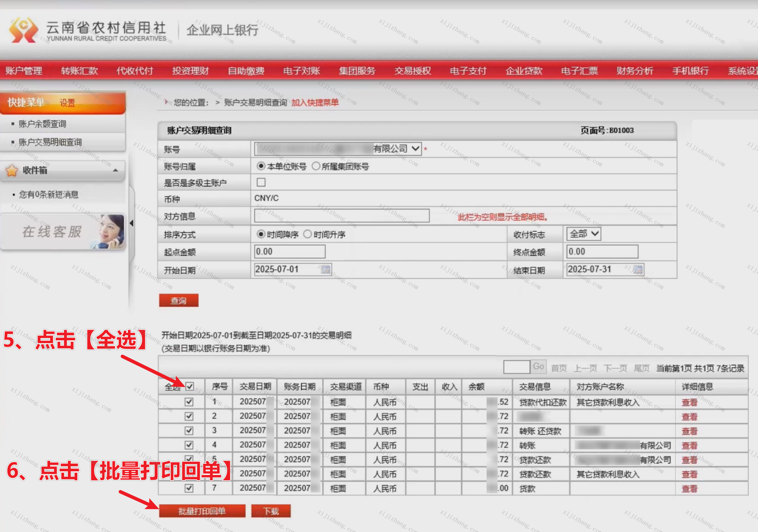Select the group account ownership radio button
The width and height of the screenshot is (758, 532).
tap(316, 166)
